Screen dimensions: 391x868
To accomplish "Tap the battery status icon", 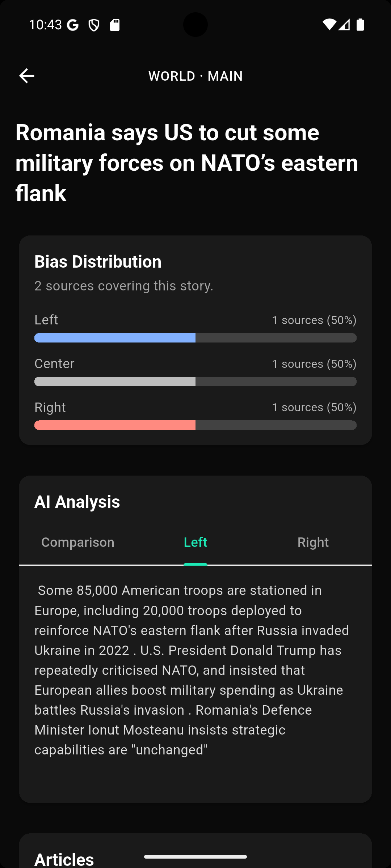I will tap(360, 25).
